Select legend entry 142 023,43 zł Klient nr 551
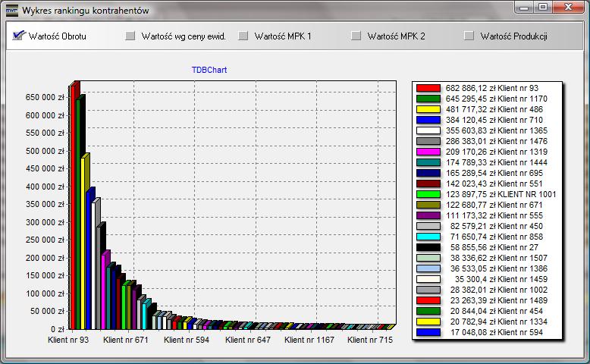590x364 pixels. coord(494,184)
